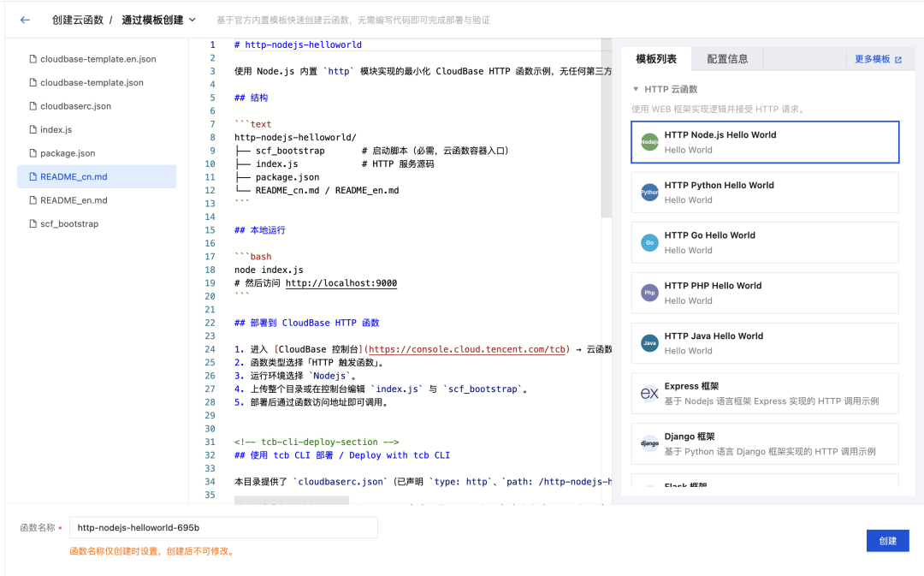The image size is (924, 576).
Task: Click the blue 创建 button
Action: (887, 541)
